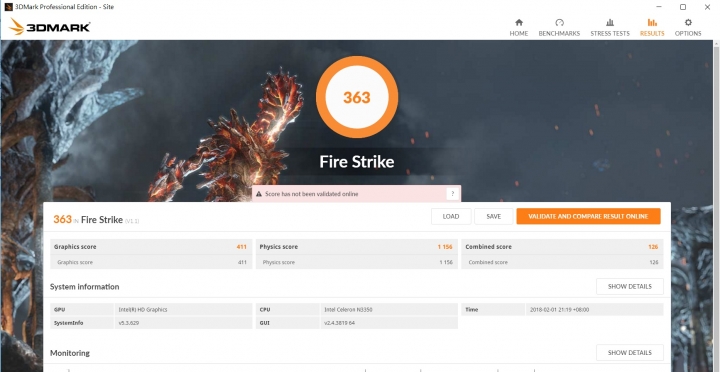Screen dimensions: 720x372
Task: Click the Combined score header row
Action: (x=562, y=247)
